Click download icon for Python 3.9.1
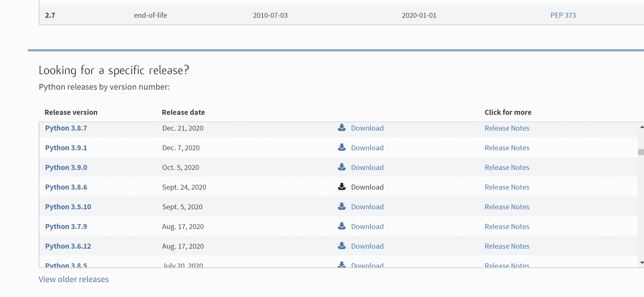 [342, 147]
